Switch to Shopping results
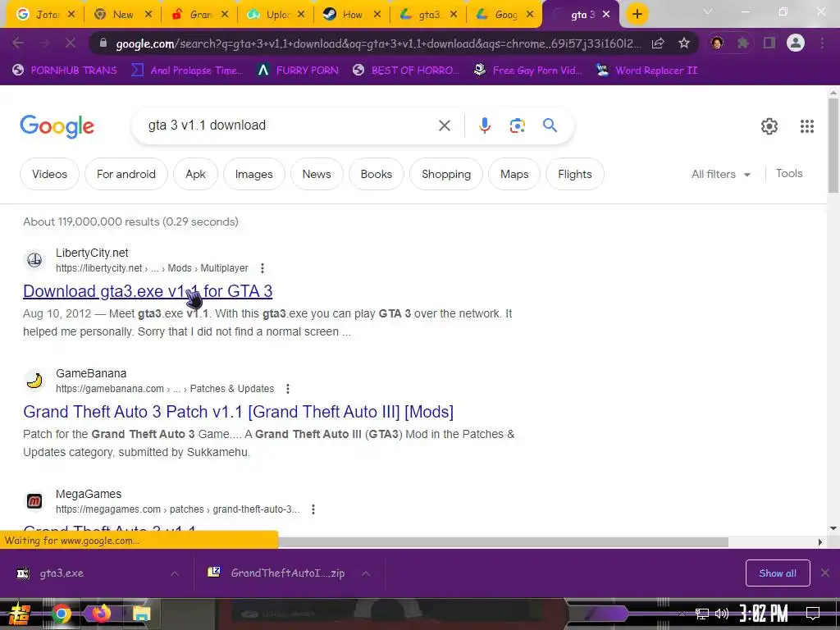The height and width of the screenshot is (630, 840). [x=446, y=174]
